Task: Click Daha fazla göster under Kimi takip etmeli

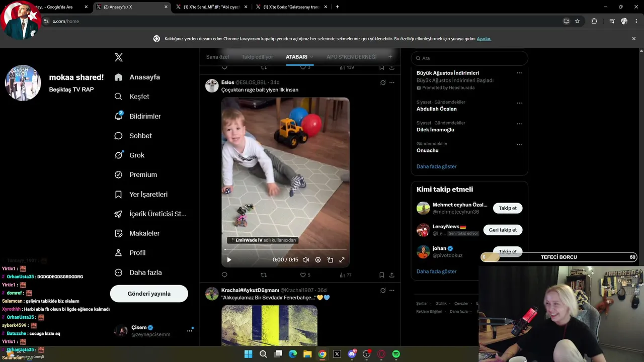Action: [x=437, y=271]
